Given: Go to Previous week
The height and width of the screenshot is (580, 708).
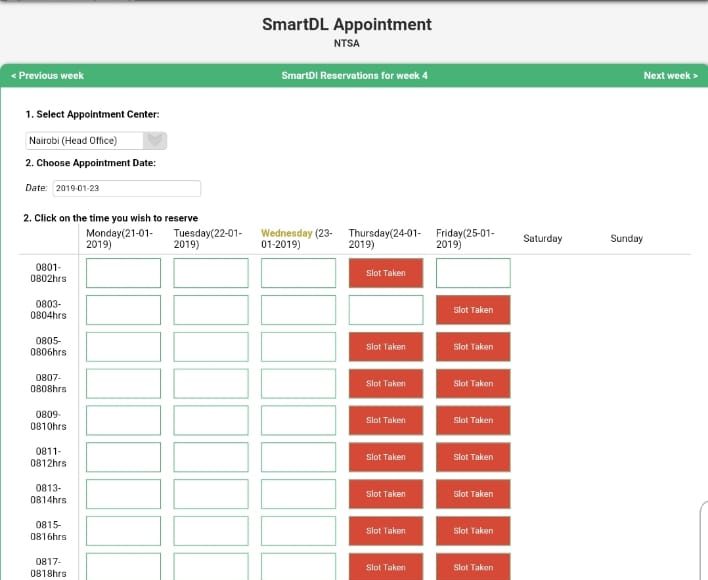Looking at the screenshot, I should (x=47, y=75).
